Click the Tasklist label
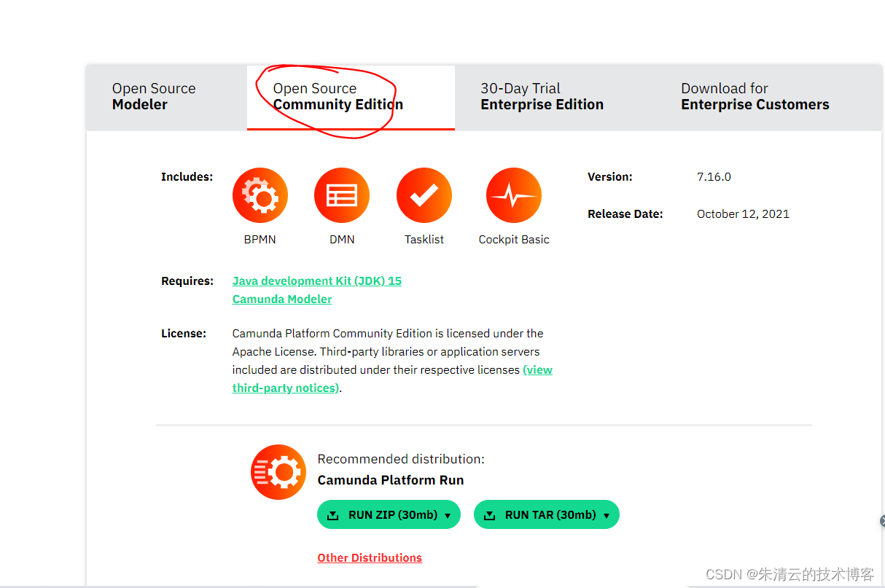 coord(424,239)
